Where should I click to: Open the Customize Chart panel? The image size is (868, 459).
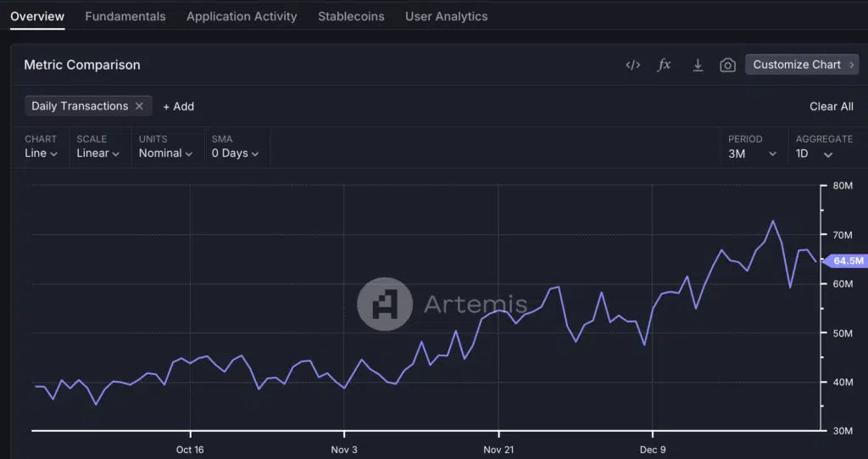tap(801, 64)
